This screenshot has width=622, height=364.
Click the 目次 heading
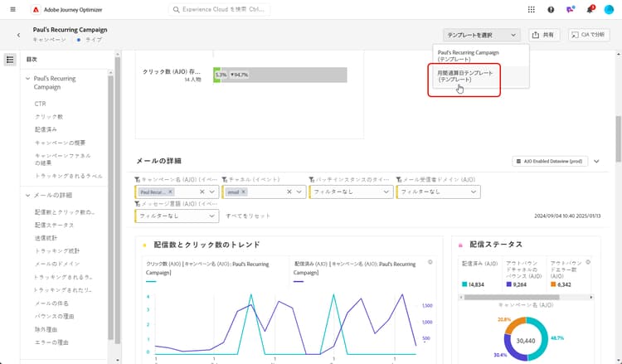32,60
